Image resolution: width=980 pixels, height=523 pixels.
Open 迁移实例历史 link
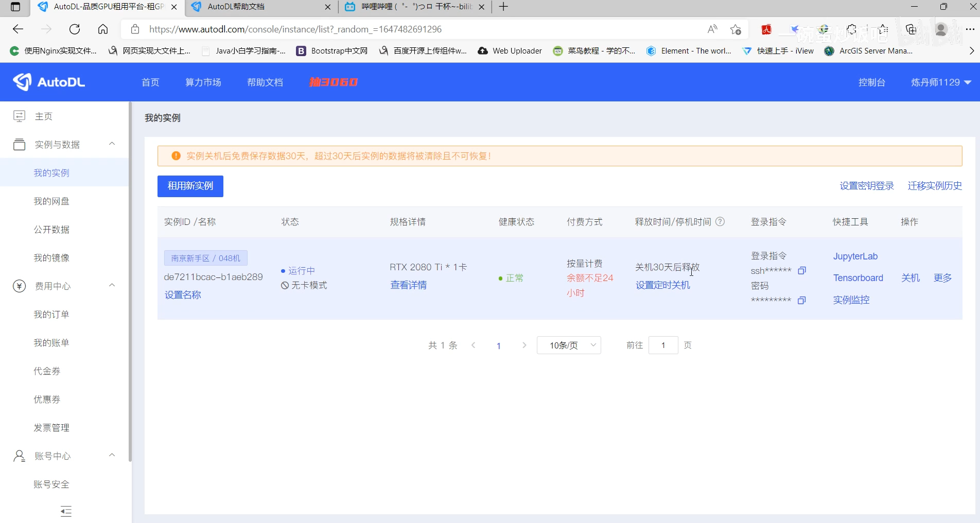pyautogui.click(x=935, y=186)
